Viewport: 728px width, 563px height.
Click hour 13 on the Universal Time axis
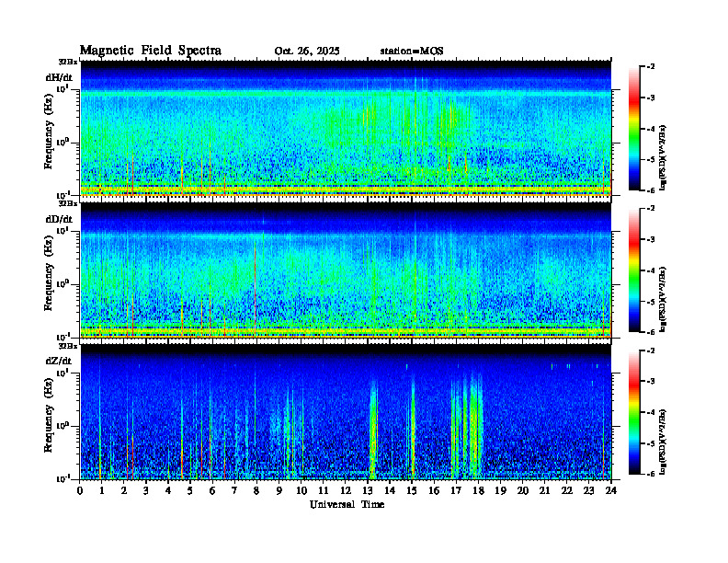368,491
